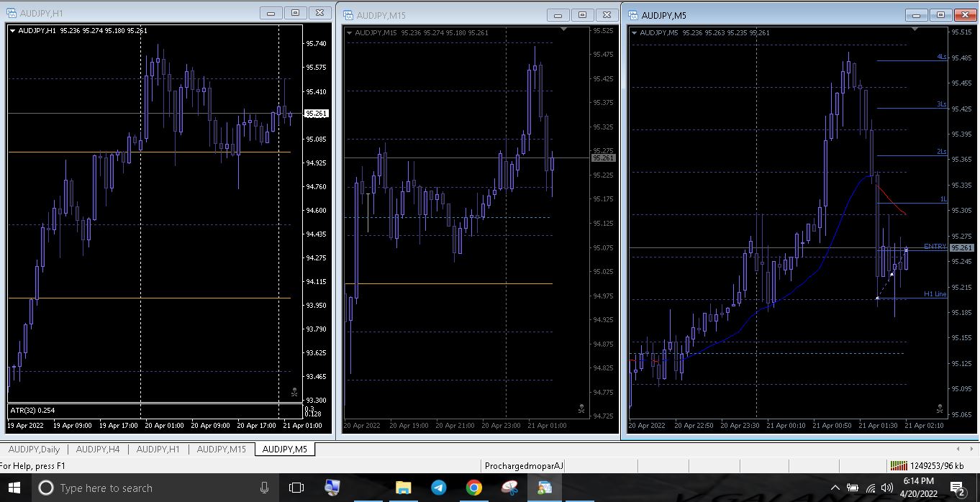Click the skull icon in the H1 chart
980x502 pixels.
click(294, 392)
